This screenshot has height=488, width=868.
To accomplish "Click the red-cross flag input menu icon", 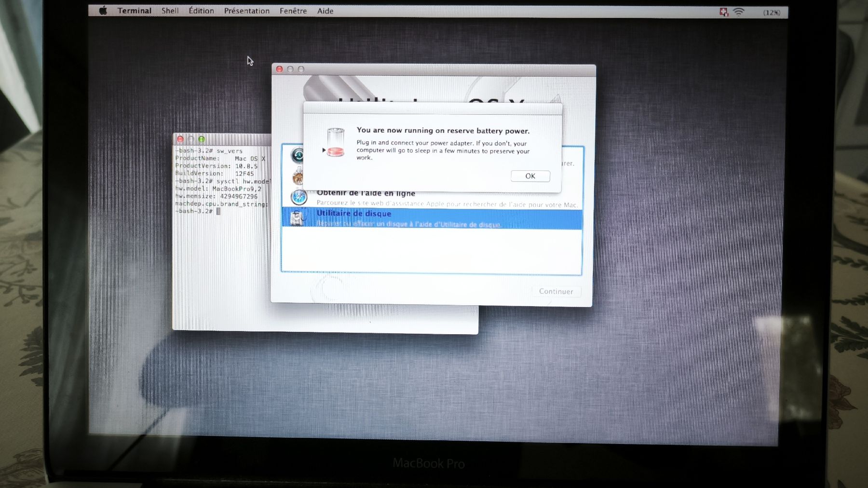I will (723, 12).
